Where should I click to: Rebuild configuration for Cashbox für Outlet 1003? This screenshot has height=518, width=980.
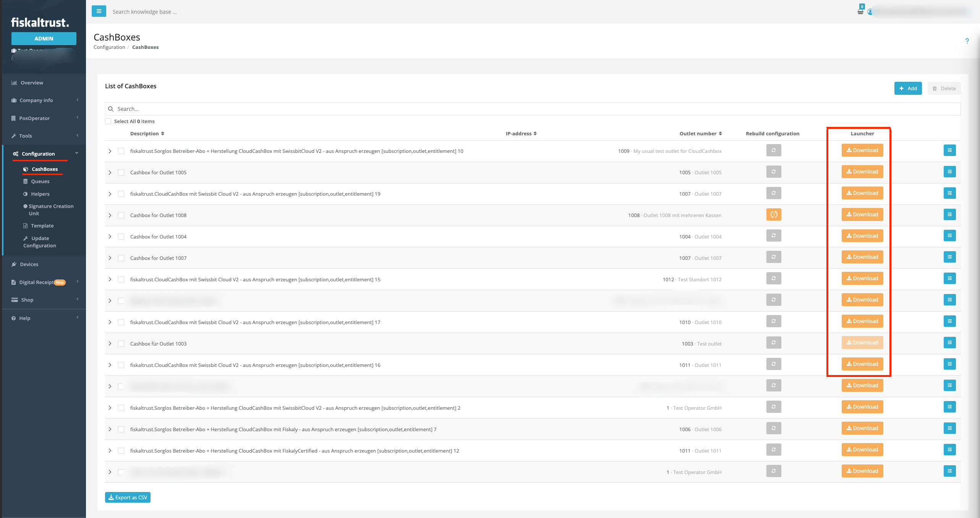pyautogui.click(x=773, y=343)
